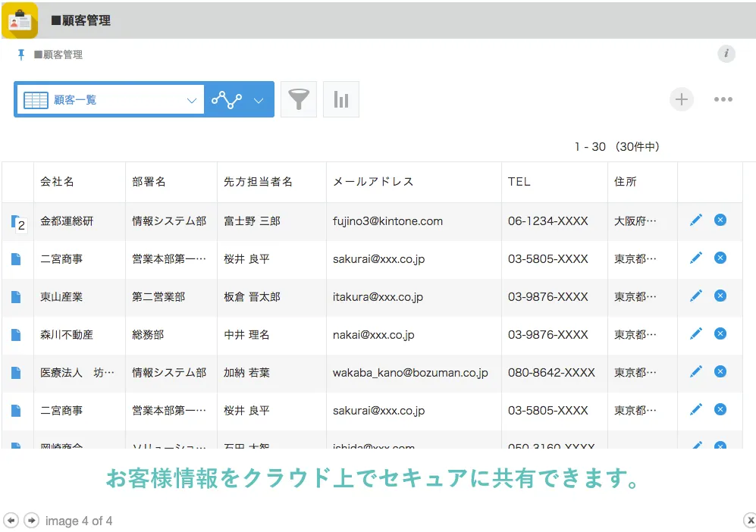Delete the 東山産業 record
Screen dimensions: 756x532
[x=720, y=296]
